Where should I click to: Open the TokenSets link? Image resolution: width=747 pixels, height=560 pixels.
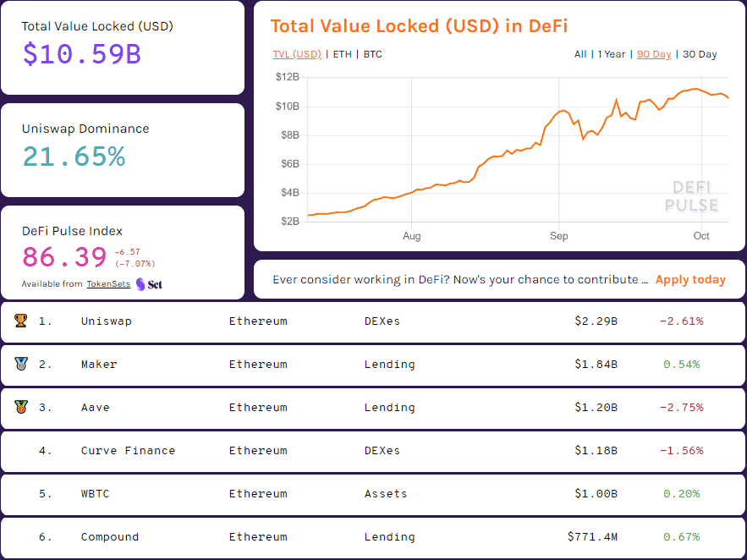108,284
